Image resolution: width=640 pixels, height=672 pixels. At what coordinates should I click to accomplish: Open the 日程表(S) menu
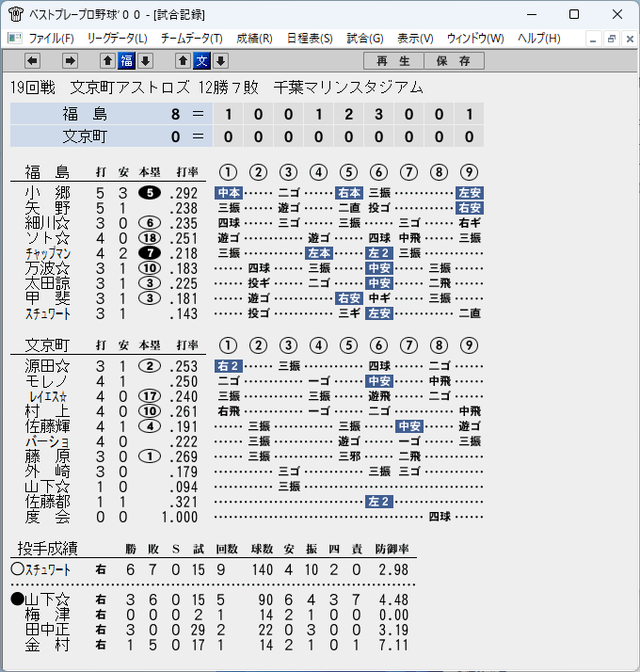pos(310,39)
